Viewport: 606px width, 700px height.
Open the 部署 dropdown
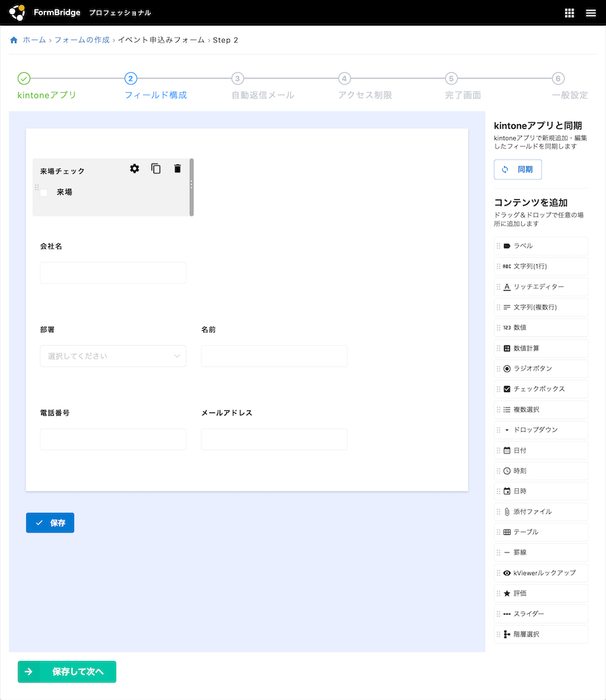coord(113,356)
